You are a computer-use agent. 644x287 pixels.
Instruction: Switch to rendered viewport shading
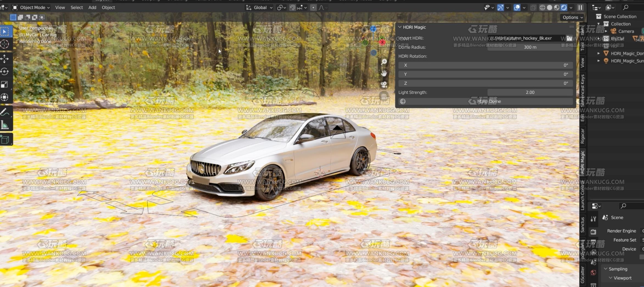tap(564, 8)
